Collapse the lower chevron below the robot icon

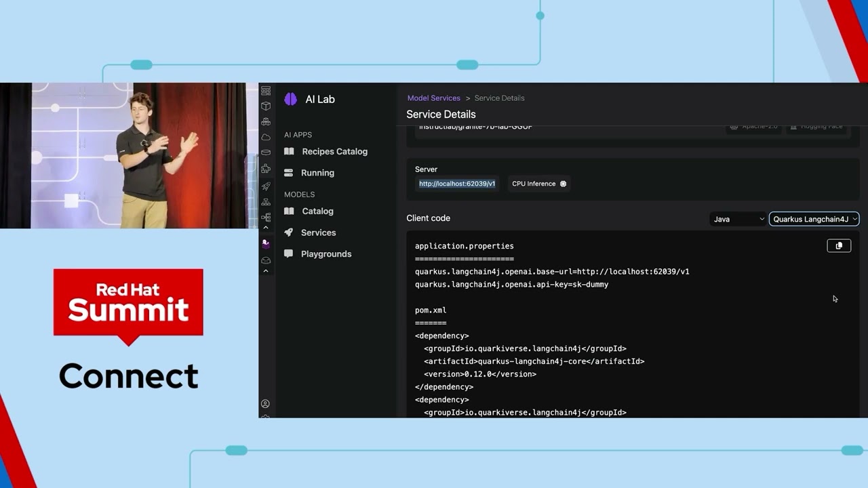tap(266, 270)
